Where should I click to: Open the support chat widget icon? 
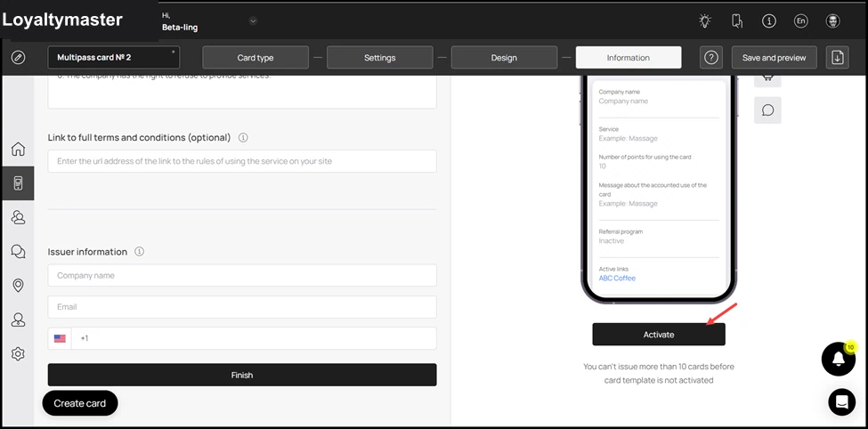pyautogui.click(x=842, y=402)
